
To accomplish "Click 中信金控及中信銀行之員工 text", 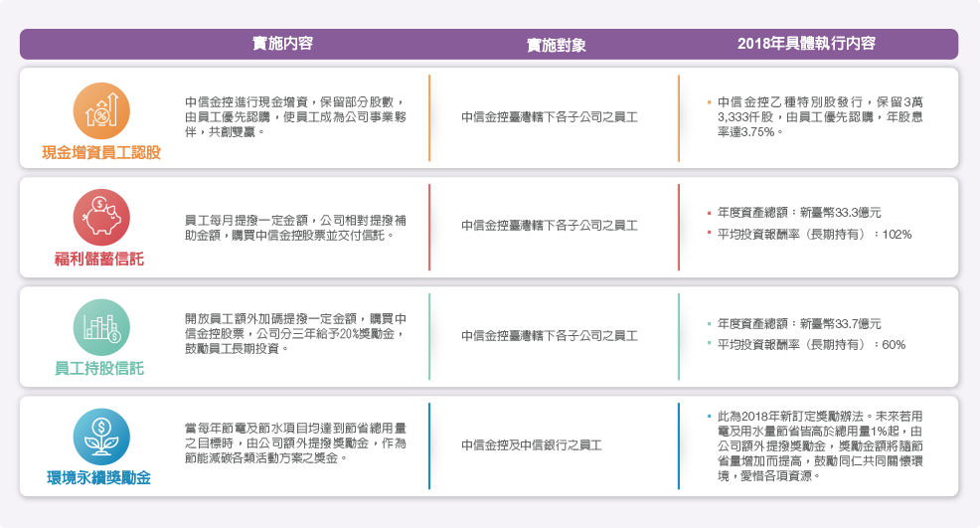I will [532, 444].
